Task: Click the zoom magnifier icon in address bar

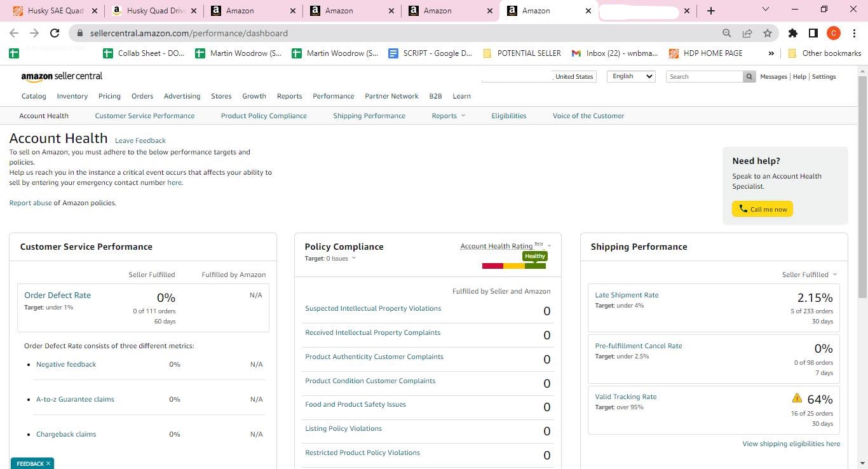Action: [727, 33]
